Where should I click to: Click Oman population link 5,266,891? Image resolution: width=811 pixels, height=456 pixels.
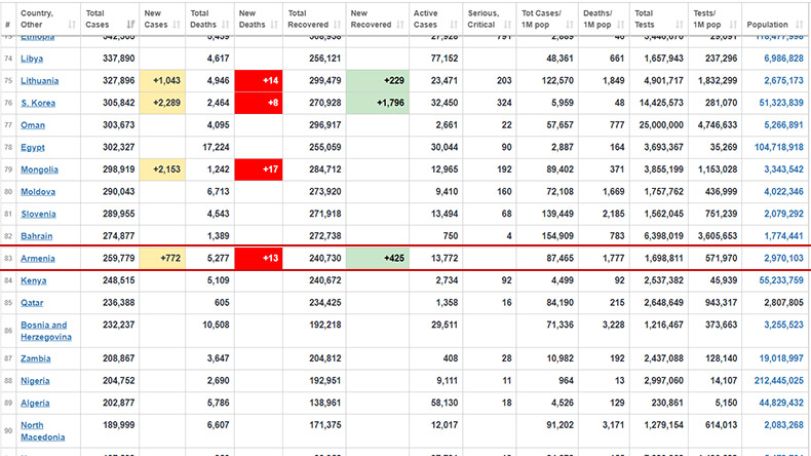pyautogui.click(x=784, y=125)
